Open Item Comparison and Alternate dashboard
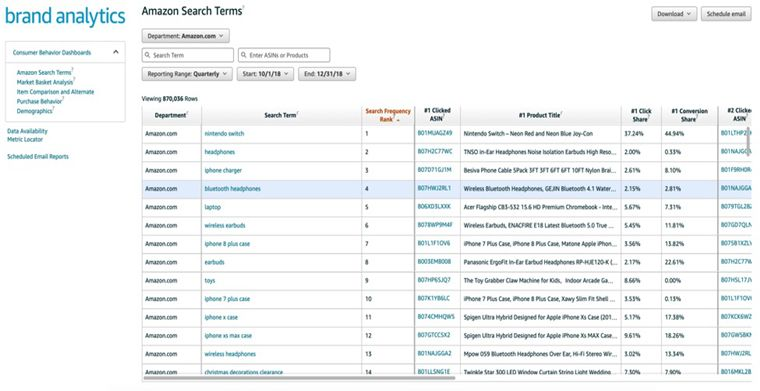The height and width of the screenshot is (391, 760). pos(55,92)
